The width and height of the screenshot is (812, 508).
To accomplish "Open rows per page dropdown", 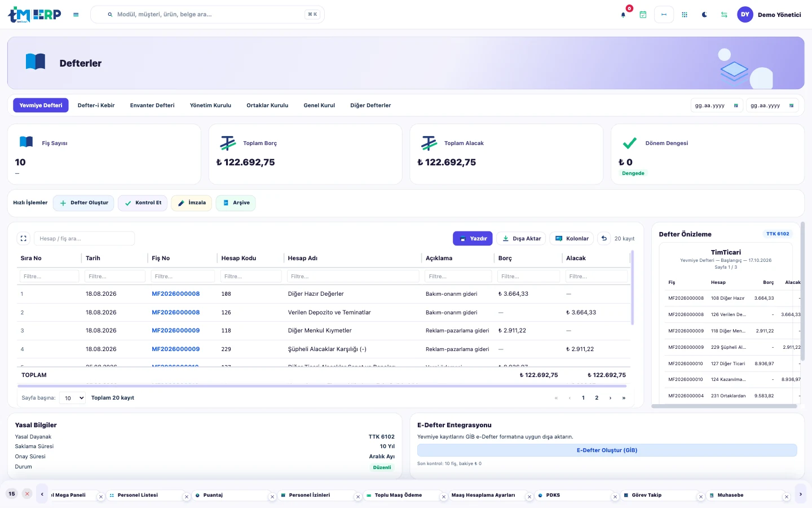I will (72, 398).
